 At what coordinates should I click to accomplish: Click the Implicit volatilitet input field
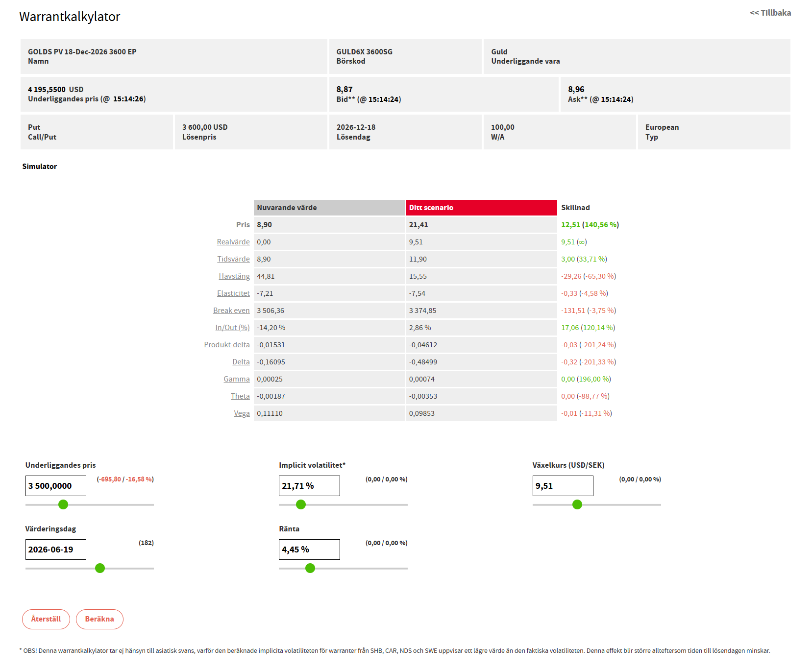click(x=309, y=486)
